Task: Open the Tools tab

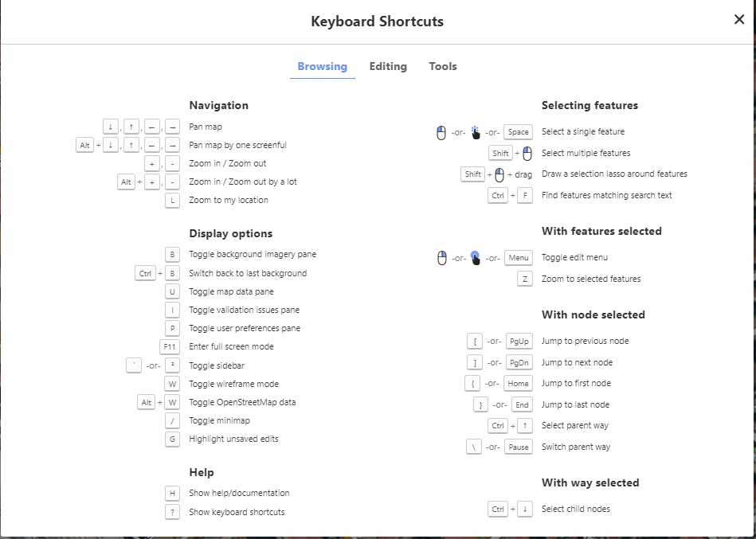Action: pyautogui.click(x=443, y=66)
